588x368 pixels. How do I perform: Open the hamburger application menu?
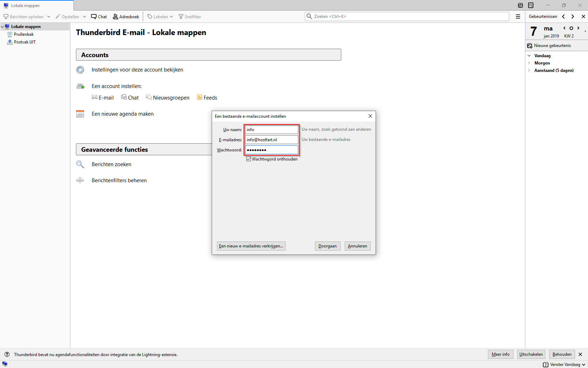point(518,16)
